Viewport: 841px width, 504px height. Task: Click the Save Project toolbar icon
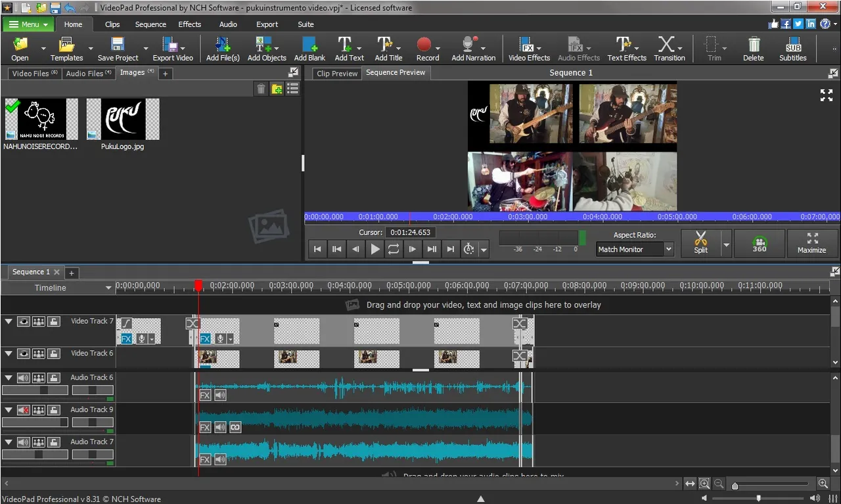[118, 45]
